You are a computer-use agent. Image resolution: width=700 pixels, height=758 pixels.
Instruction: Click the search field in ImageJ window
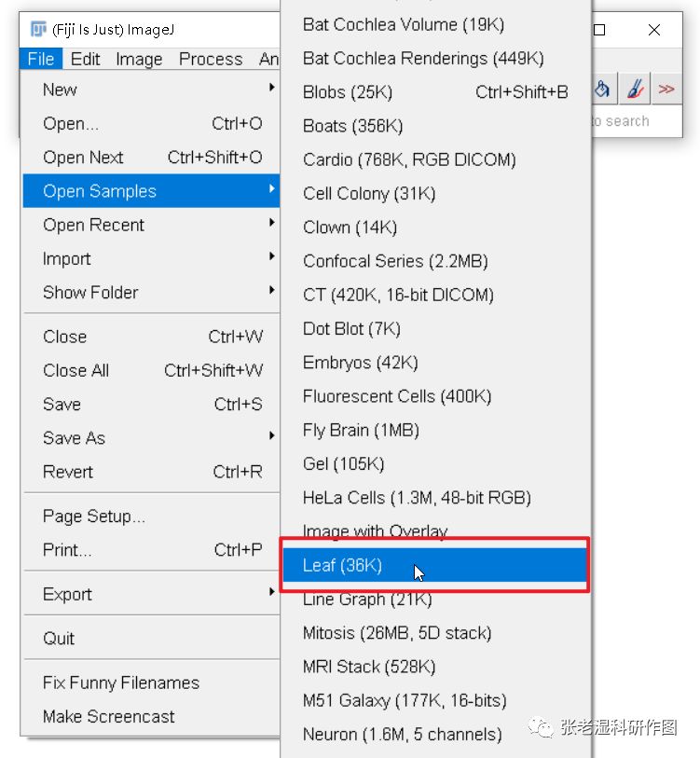[637, 121]
